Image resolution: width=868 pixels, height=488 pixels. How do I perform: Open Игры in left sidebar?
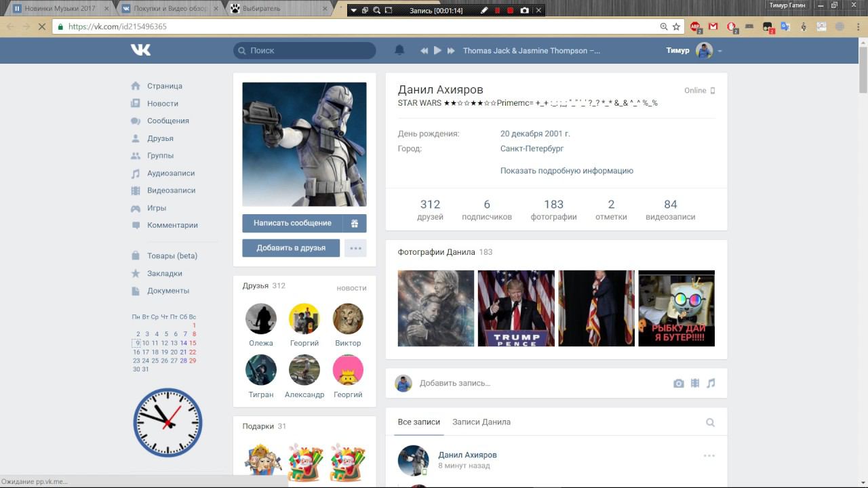pos(157,208)
